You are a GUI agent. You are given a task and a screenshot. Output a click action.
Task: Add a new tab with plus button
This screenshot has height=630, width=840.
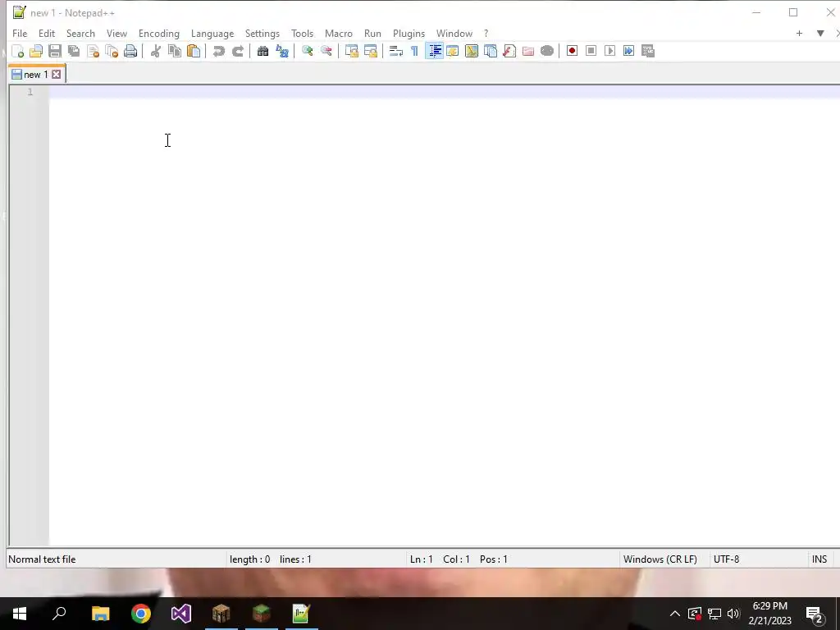(x=799, y=33)
